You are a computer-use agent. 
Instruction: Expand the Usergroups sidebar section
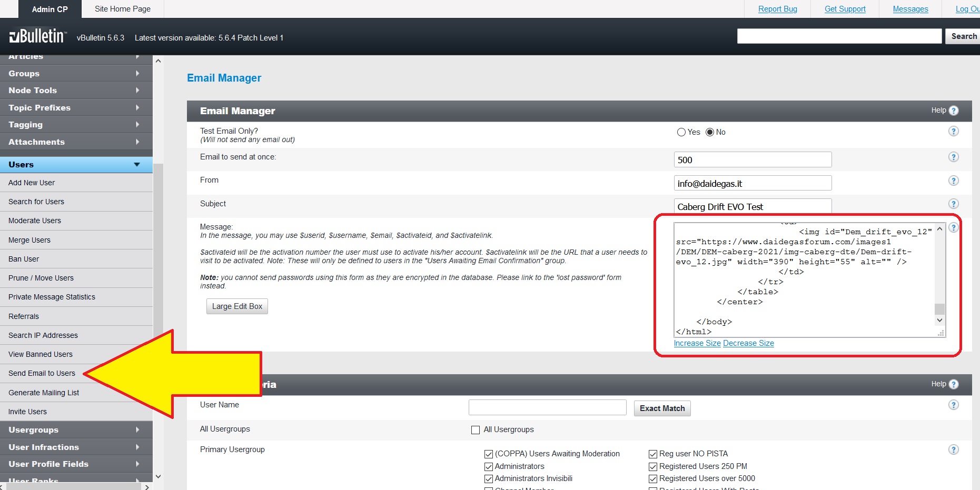point(76,430)
